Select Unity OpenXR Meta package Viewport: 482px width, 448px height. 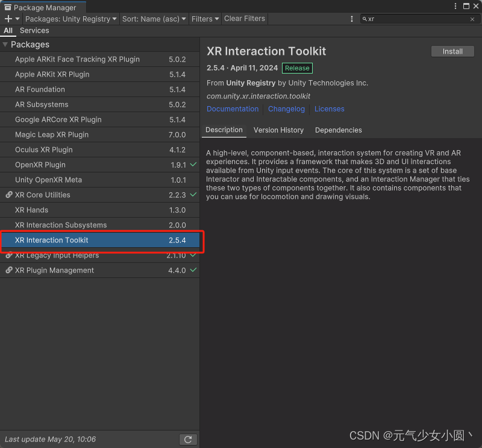click(x=99, y=180)
